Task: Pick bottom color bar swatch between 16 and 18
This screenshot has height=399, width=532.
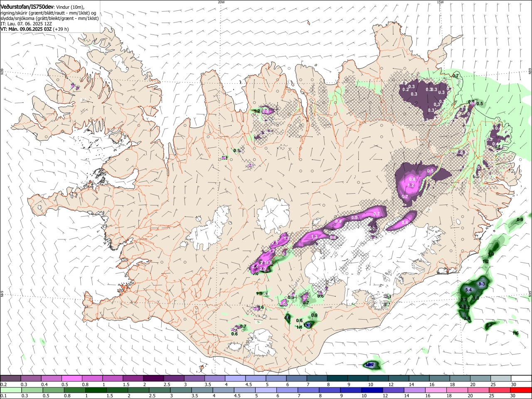Action: 436,390
